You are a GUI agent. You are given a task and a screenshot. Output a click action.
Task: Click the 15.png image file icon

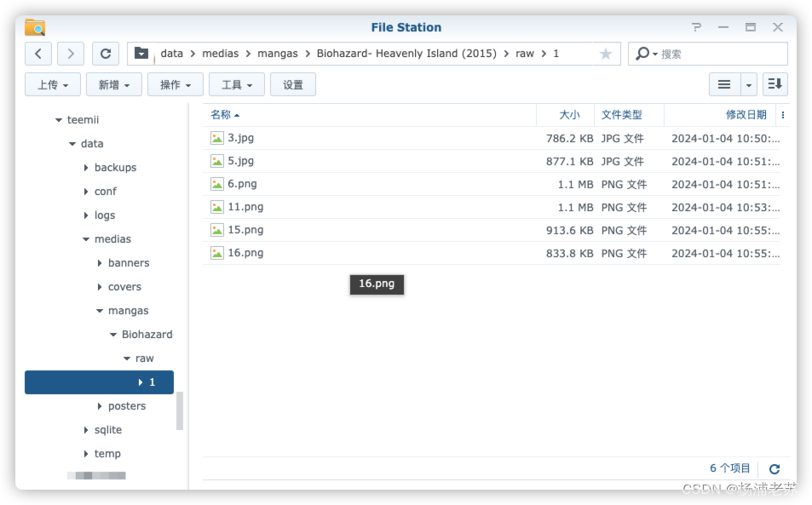[x=217, y=230]
